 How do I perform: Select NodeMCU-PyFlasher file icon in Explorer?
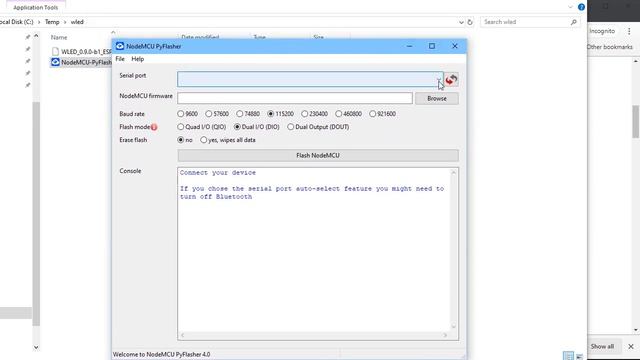point(55,62)
